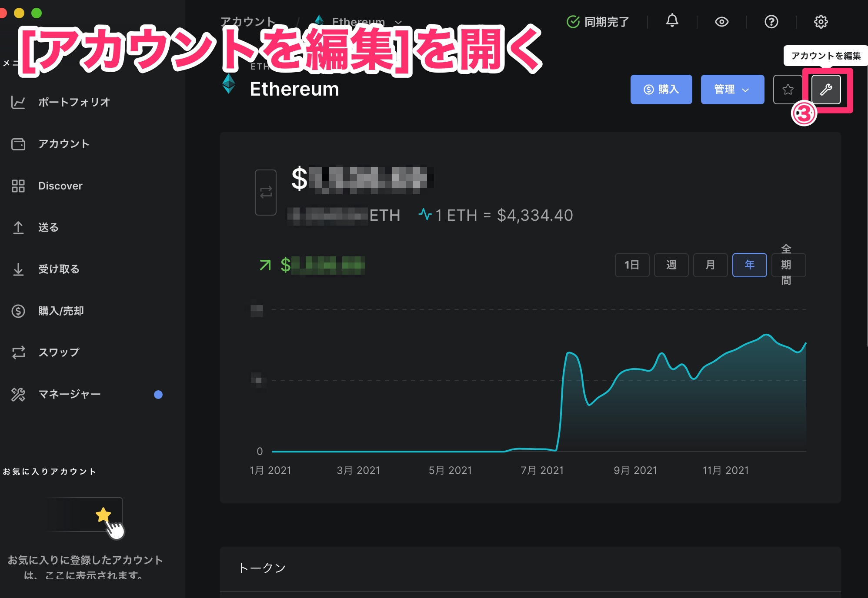Go to アカウント breadcrumb link
868x598 pixels.
click(248, 22)
